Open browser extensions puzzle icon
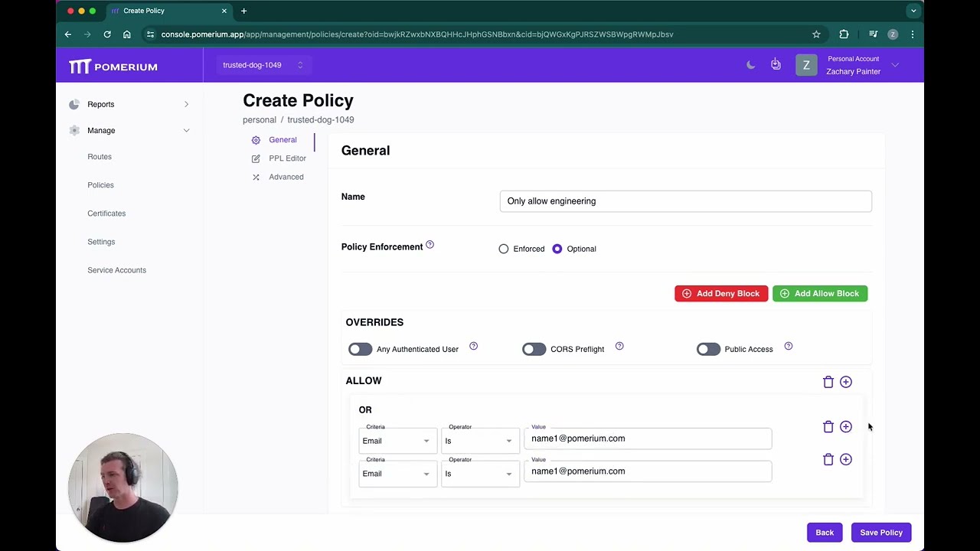 (x=844, y=34)
